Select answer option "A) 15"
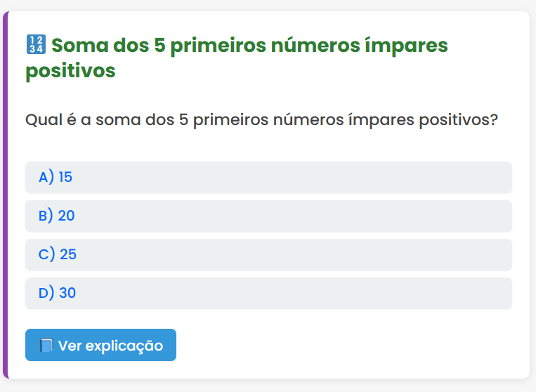The height and width of the screenshot is (392, 536). (x=268, y=177)
